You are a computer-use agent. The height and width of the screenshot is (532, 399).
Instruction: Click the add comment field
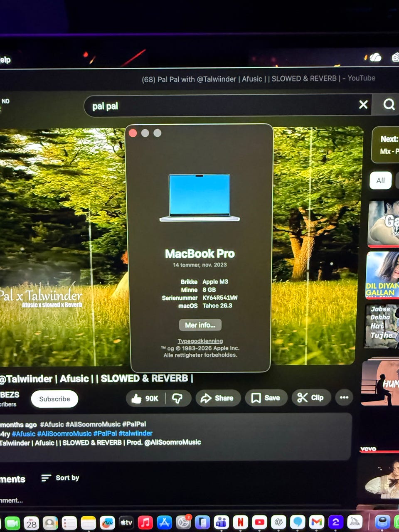pyautogui.click(x=12, y=500)
